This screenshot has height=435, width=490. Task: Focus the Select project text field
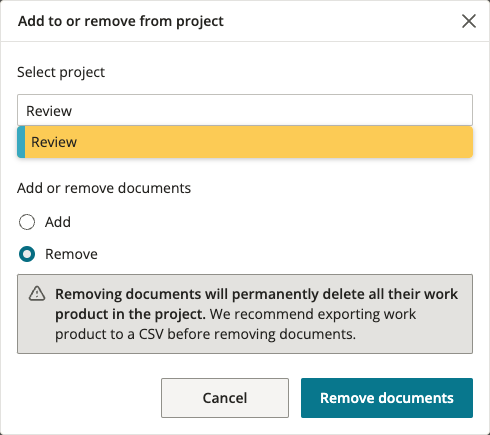pyautogui.click(x=245, y=110)
